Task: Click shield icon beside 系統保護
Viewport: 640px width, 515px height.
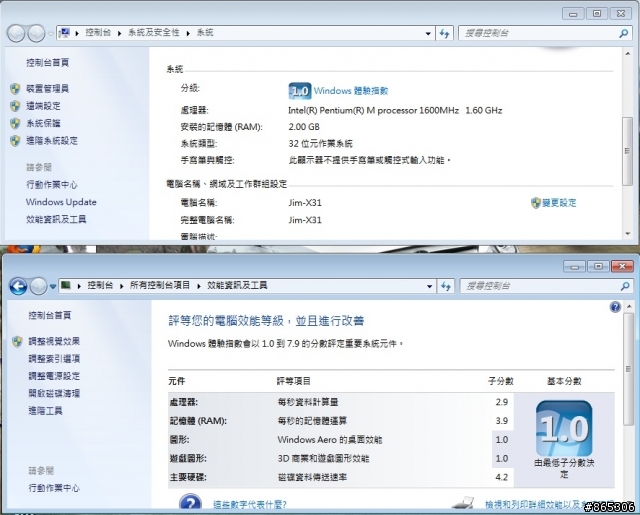Action: click(15, 123)
